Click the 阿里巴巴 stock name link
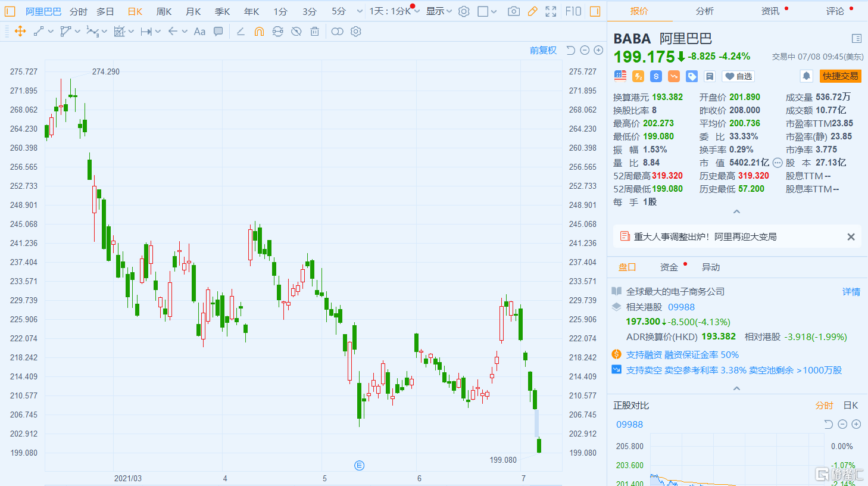Image resolution: width=868 pixels, height=486 pixels. tap(43, 11)
